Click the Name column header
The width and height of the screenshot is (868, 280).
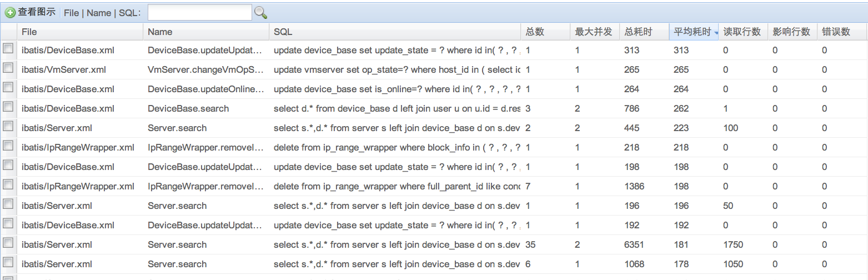pos(160,32)
